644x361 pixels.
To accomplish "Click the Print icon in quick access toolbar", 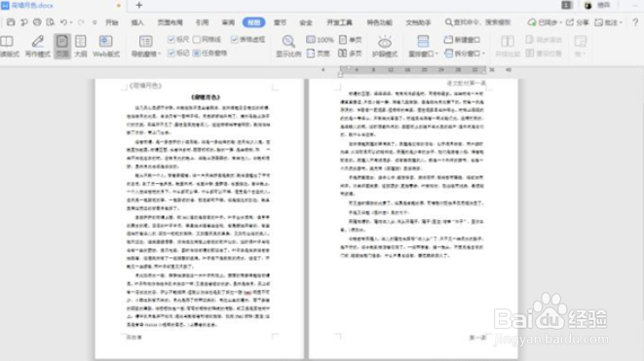I will pos(37,22).
